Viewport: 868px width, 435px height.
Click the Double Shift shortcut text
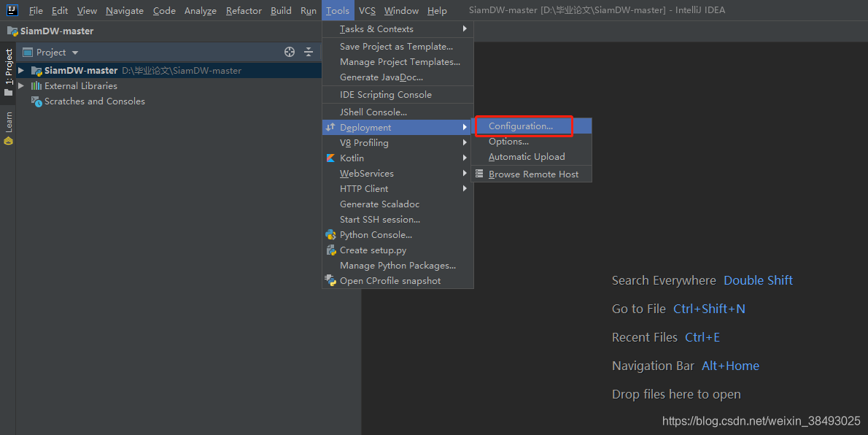pyautogui.click(x=758, y=280)
